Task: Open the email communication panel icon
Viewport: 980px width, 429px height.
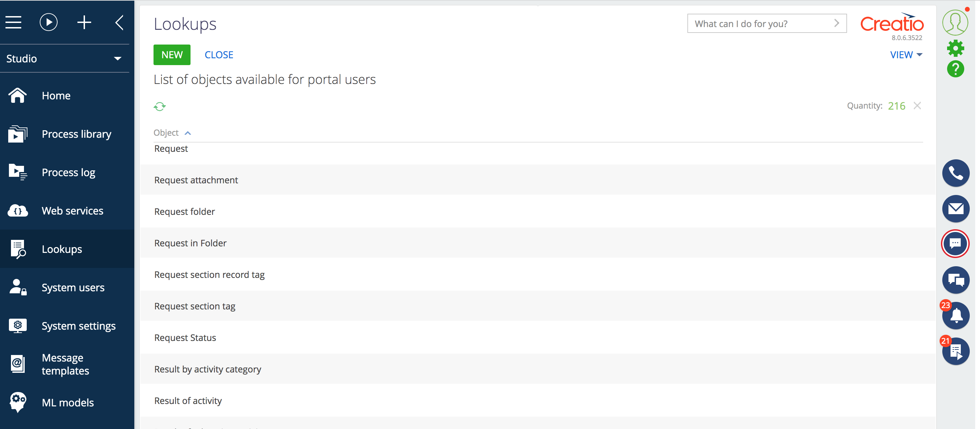Action: [x=955, y=209]
